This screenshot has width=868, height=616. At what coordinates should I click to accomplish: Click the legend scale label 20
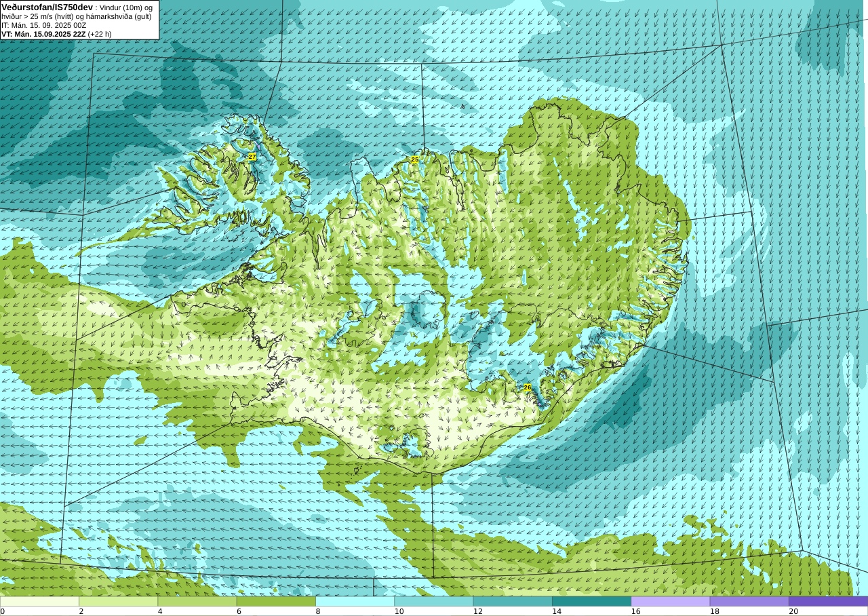click(793, 611)
